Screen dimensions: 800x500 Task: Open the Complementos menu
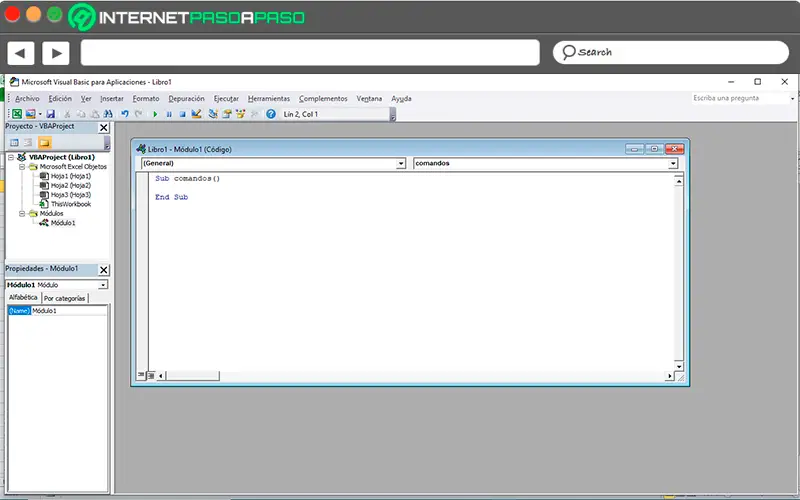point(323,98)
